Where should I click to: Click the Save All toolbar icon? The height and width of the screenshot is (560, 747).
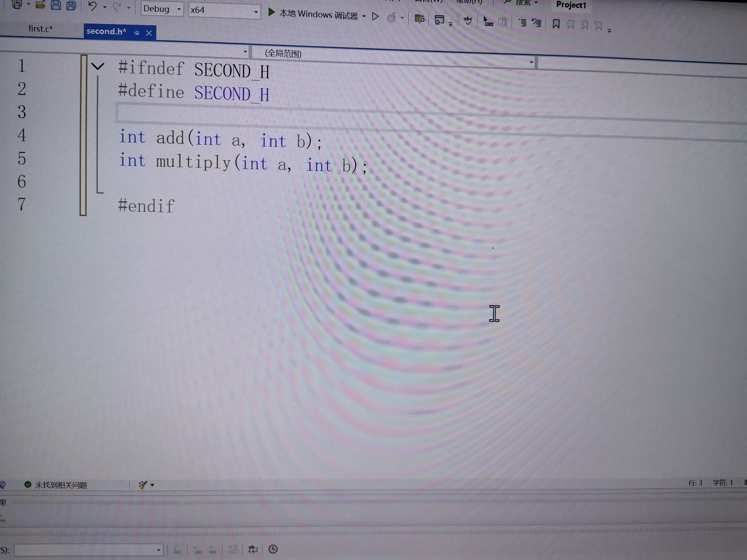click(x=71, y=5)
